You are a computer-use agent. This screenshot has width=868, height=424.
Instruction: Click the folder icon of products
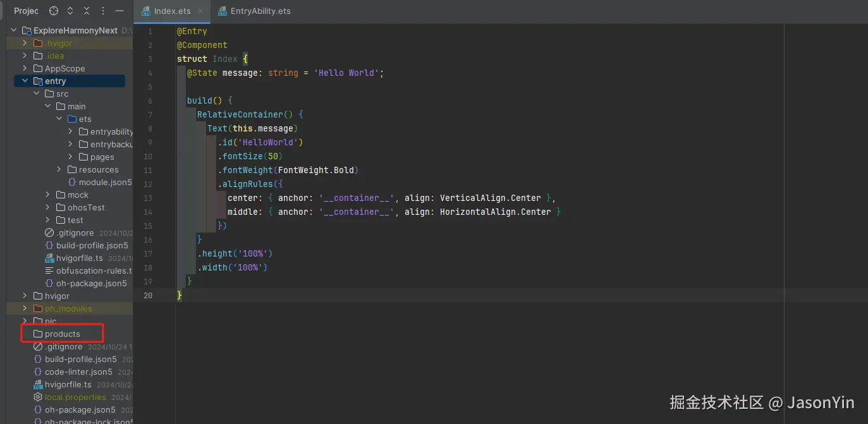[x=38, y=334]
